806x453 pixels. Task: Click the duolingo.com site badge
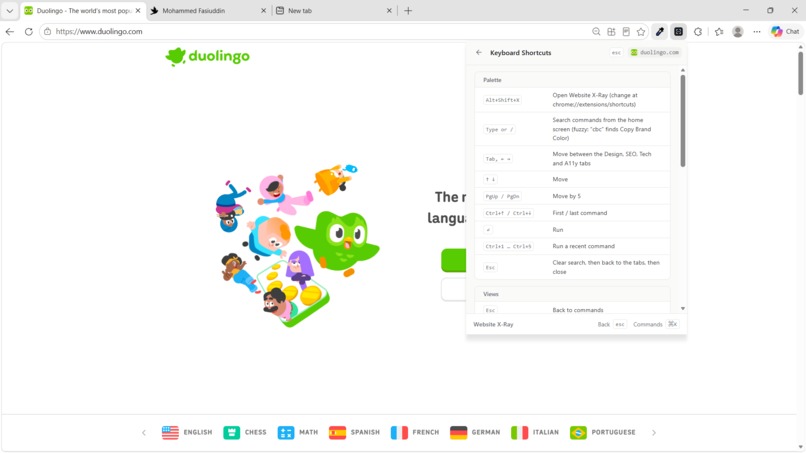[x=655, y=52]
